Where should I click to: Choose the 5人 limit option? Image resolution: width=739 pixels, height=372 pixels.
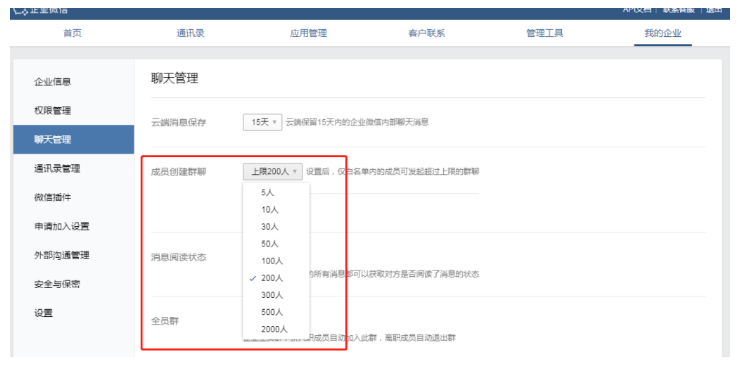coord(276,192)
